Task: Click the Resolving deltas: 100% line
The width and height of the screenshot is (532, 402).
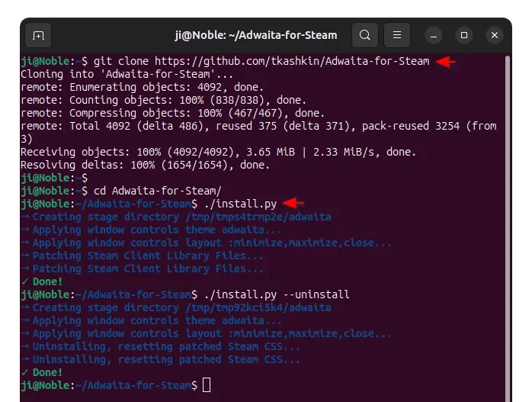Action: point(145,165)
